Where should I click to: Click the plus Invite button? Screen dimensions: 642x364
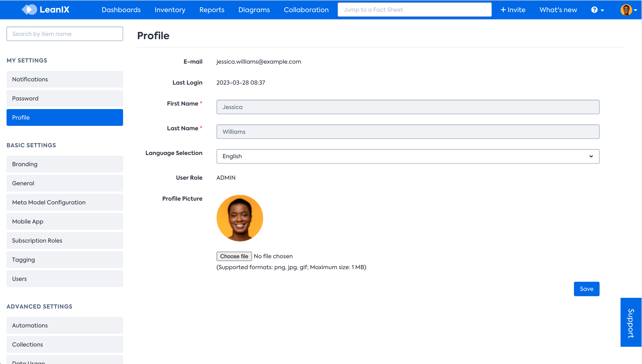click(x=513, y=10)
